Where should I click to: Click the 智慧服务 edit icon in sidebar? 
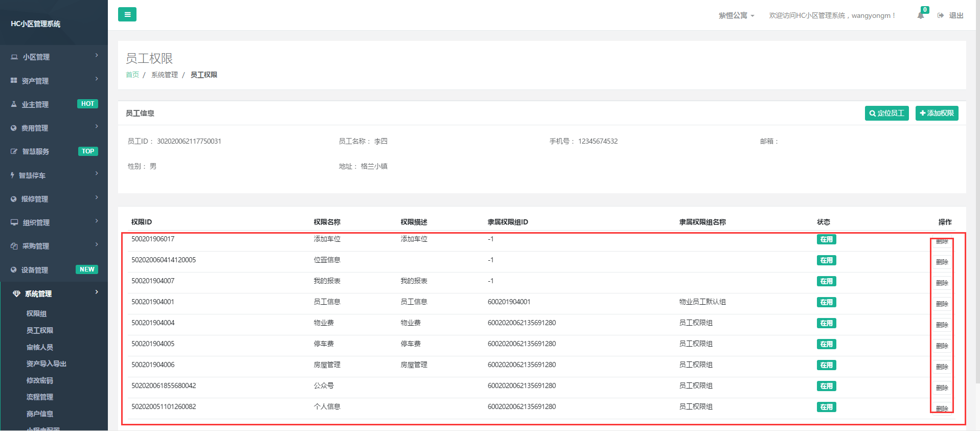tap(14, 151)
